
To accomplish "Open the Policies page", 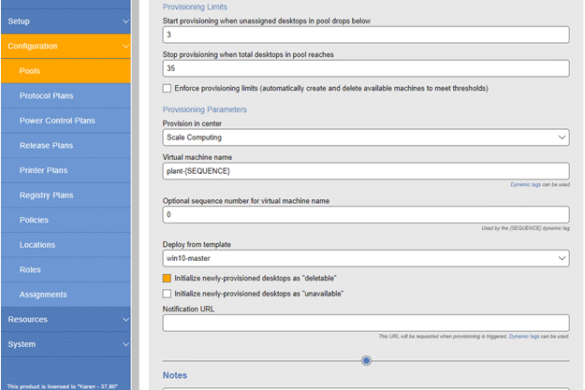I will [66, 220].
